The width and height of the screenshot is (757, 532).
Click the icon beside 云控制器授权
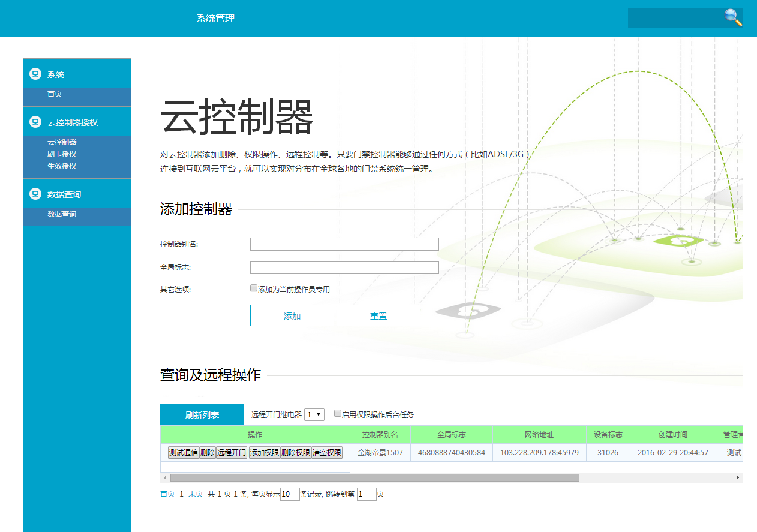tap(35, 122)
